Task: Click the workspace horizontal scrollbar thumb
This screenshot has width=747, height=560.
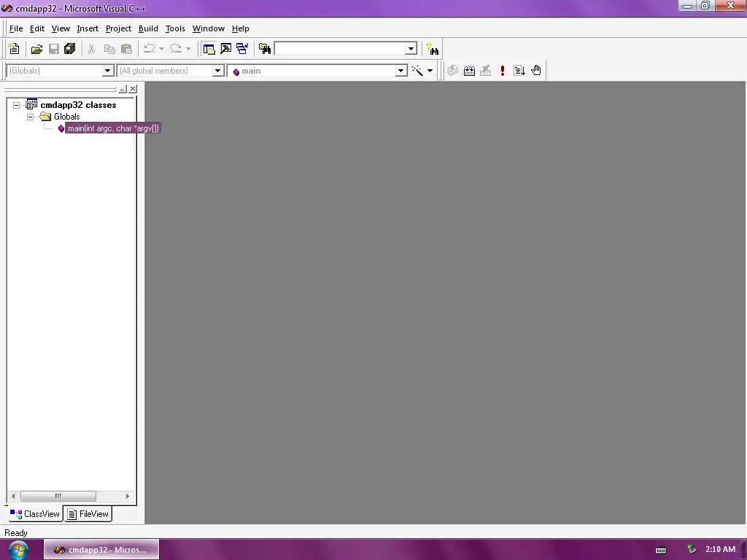Action: pos(58,496)
